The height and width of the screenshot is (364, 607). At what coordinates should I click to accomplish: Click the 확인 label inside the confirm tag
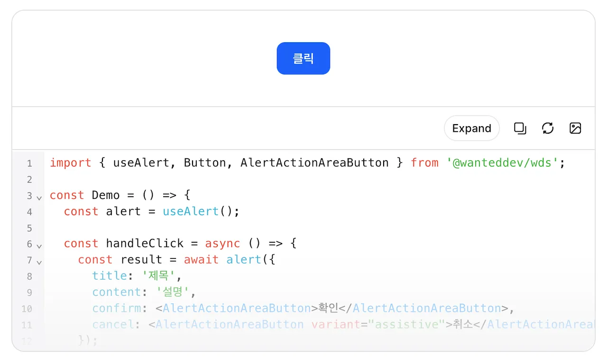coord(327,308)
